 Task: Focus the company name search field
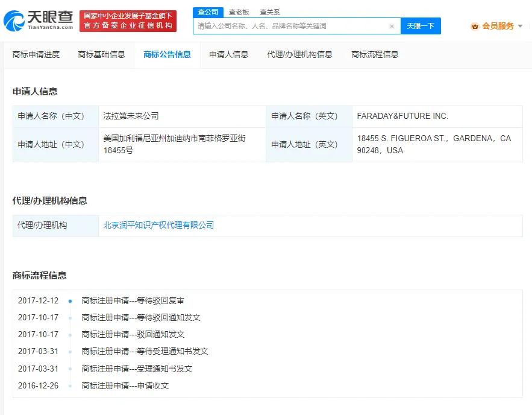(x=297, y=26)
